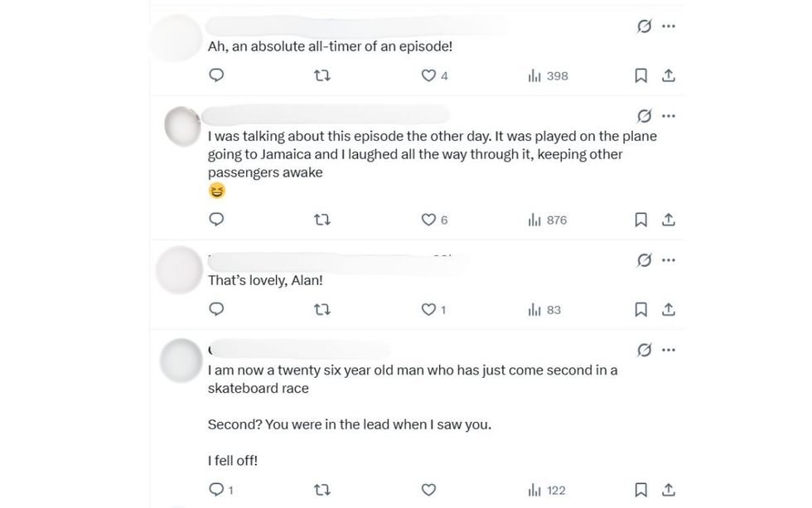Image resolution: width=812 pixels, height=508 pixels.
Task: Bookmark the "all-timer of an episode" post
Action: point(640,75)
